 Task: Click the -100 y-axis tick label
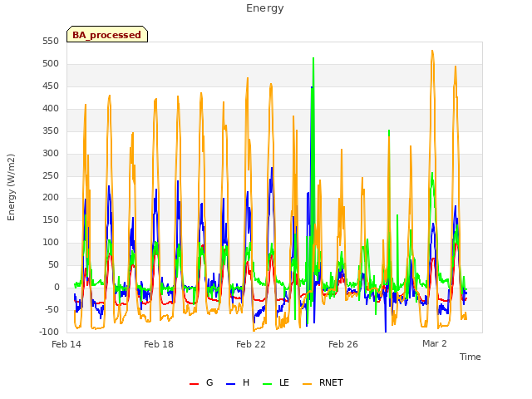point(49,332)
